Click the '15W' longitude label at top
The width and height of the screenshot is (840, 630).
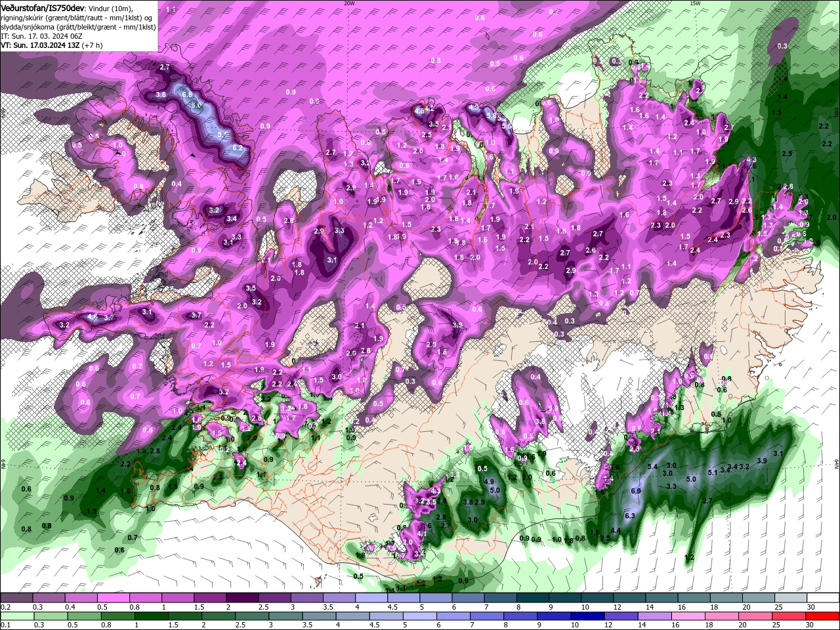click(695, 3)
